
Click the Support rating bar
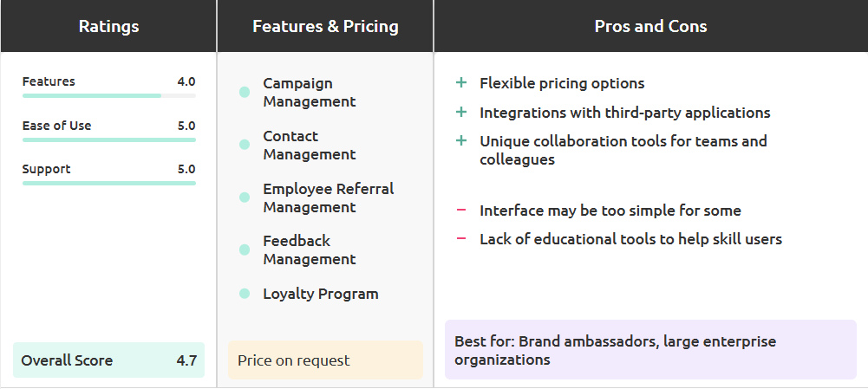pos(109,183)
